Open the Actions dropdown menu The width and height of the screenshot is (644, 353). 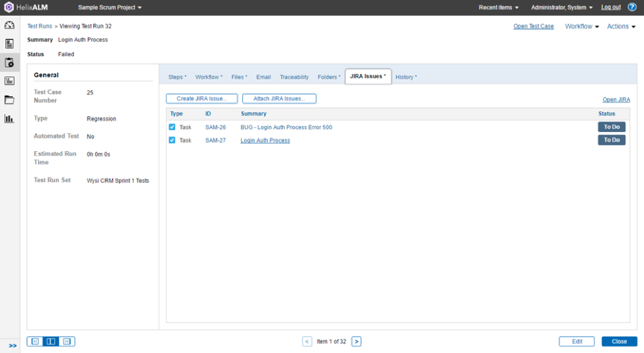(x=621, y=26)
